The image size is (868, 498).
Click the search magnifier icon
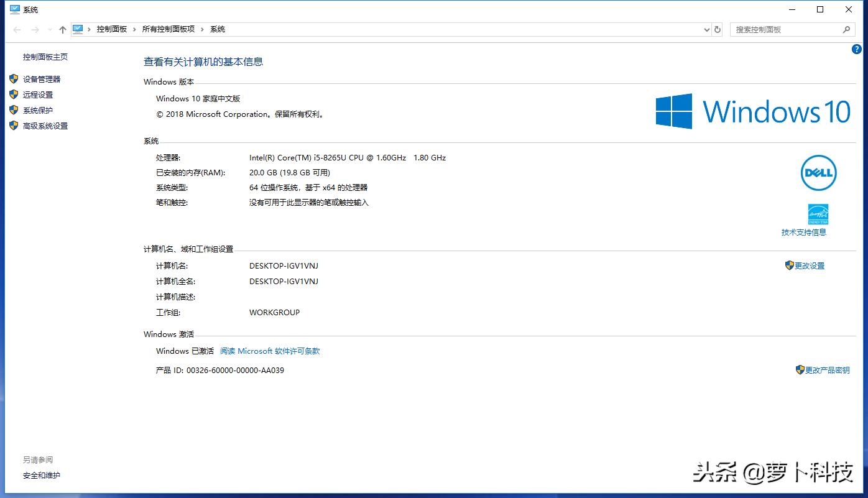point(847,29)
